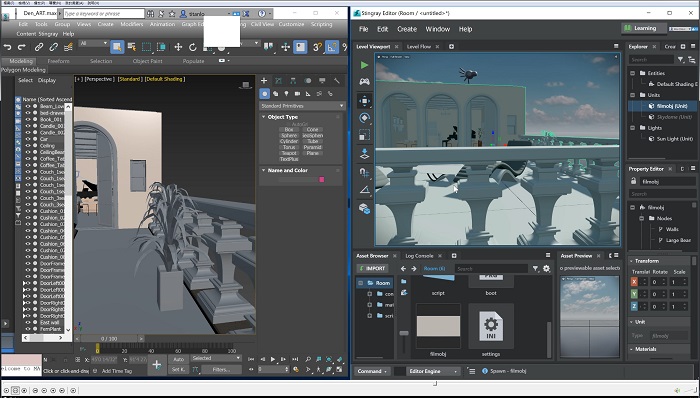Collapse the Entities node in Explorer
Screen dimensions: 700x398
[x=633, y=73]
